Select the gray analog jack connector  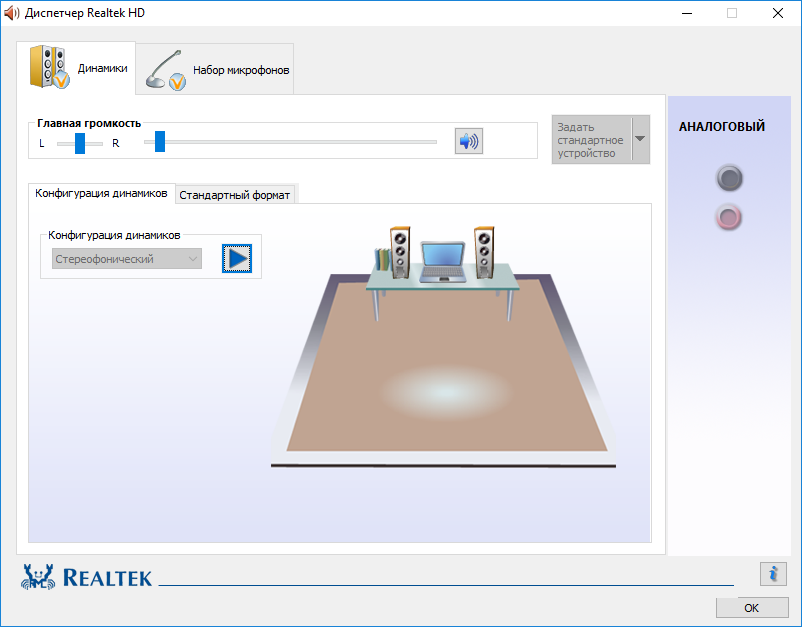[729, 178]
